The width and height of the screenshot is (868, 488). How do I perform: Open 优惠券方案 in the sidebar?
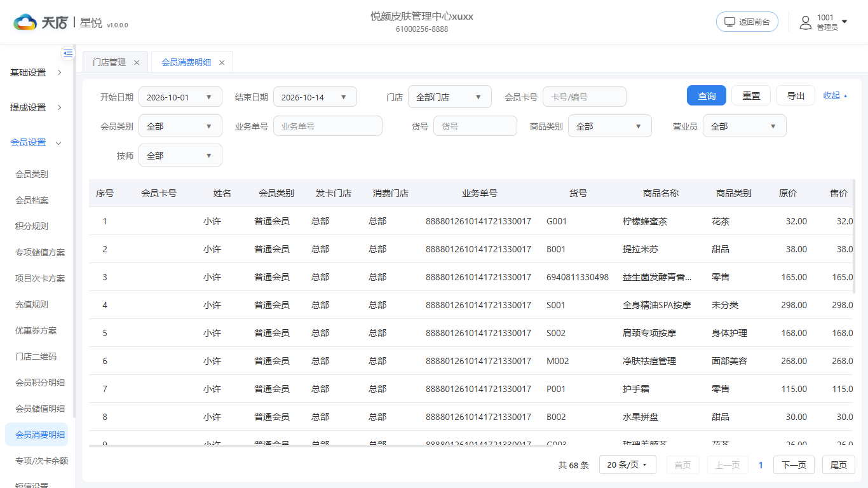point(36,330)
